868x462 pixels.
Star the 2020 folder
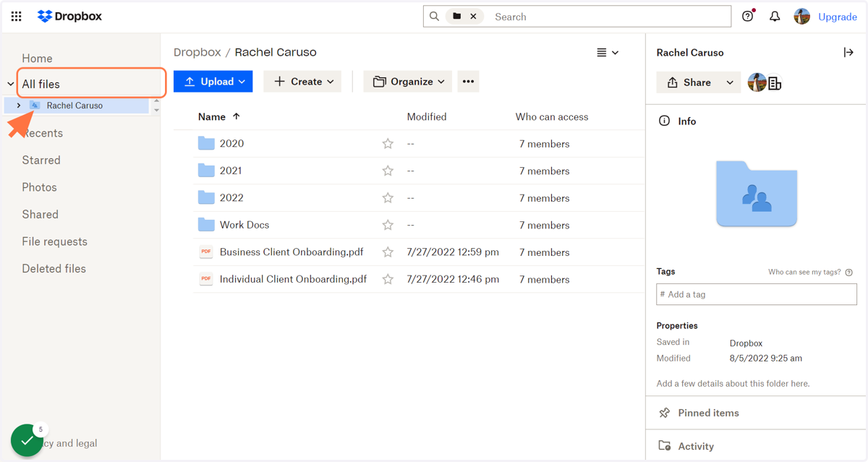pyautogui.click(x=388, y=144)
